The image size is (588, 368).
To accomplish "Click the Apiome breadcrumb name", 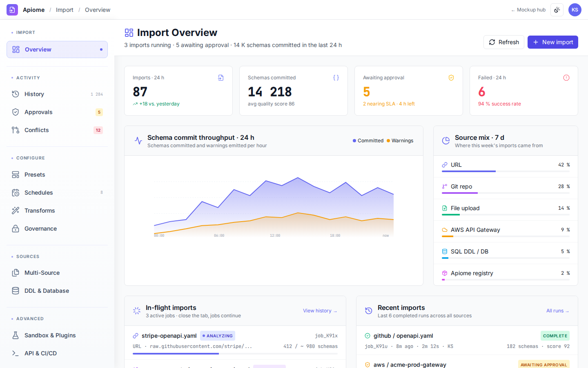I will click(x=33, y=10).
